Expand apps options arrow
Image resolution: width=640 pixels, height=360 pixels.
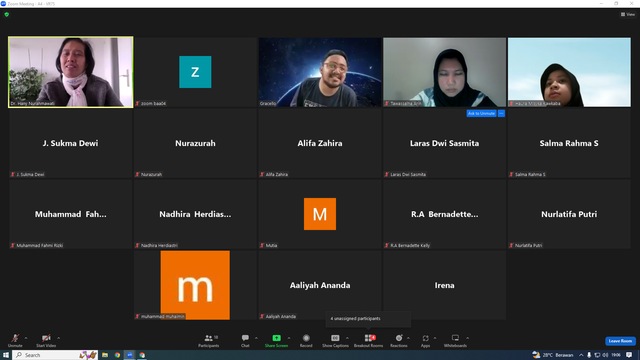point(435,338)
